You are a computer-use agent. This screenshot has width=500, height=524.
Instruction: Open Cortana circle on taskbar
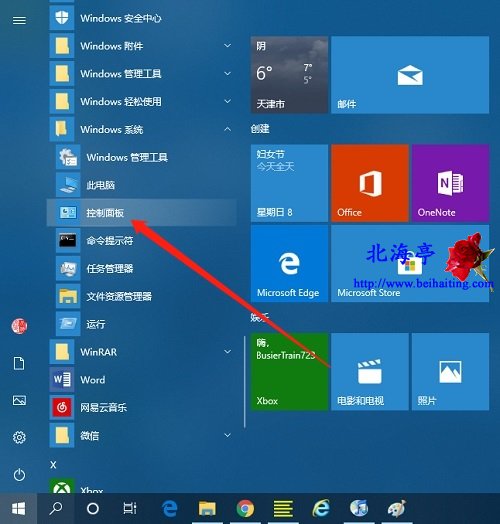93,509
